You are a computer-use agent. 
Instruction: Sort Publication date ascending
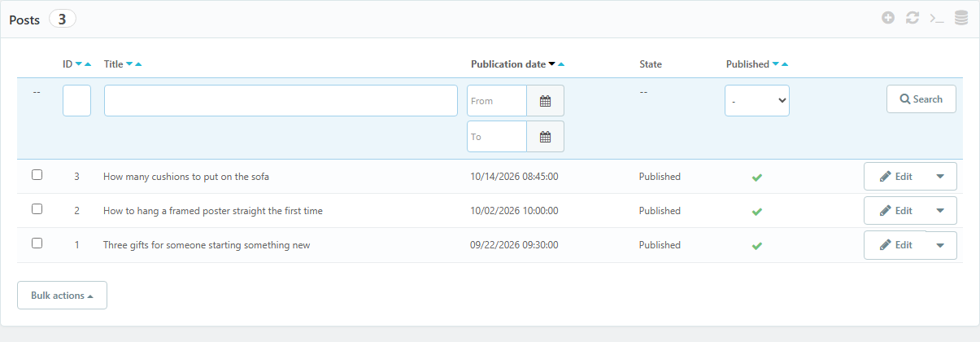(561, 64)
